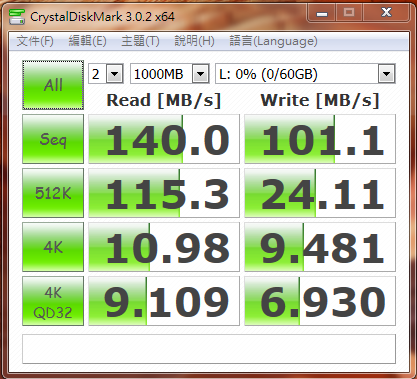Select the 4K read result 10.98
Image resolution: width=417 pixels, height=379 pixels.
(164, 247)
